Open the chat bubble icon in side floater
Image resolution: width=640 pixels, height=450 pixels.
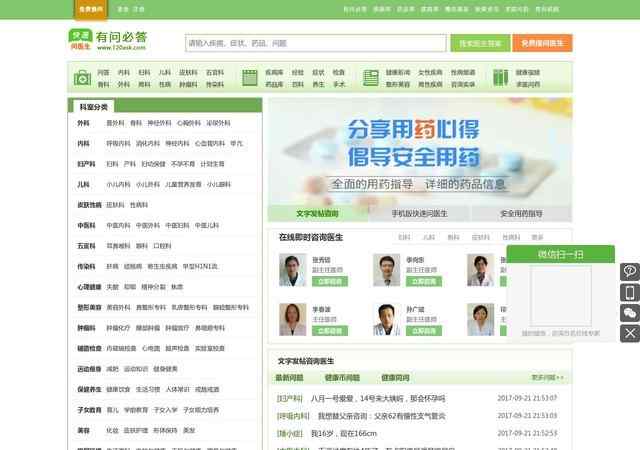pos(630,271)
